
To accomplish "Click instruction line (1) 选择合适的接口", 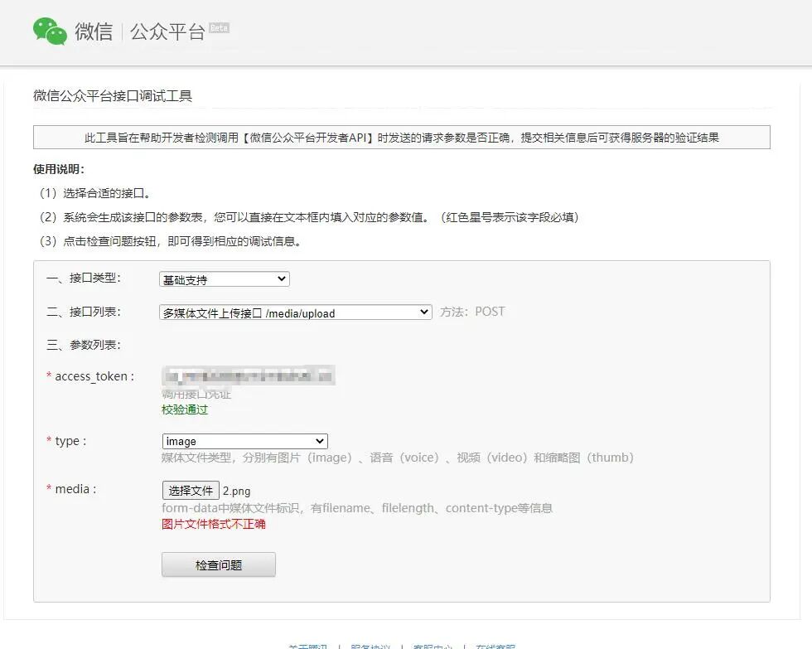I will pos(95,193).
